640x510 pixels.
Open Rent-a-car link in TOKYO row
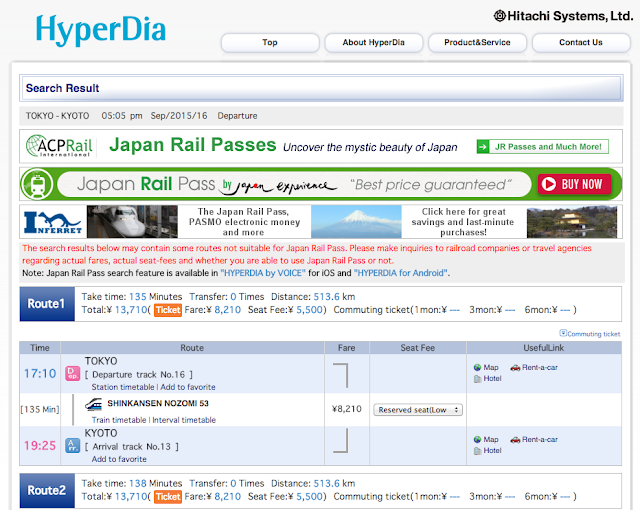click(540, 367)
